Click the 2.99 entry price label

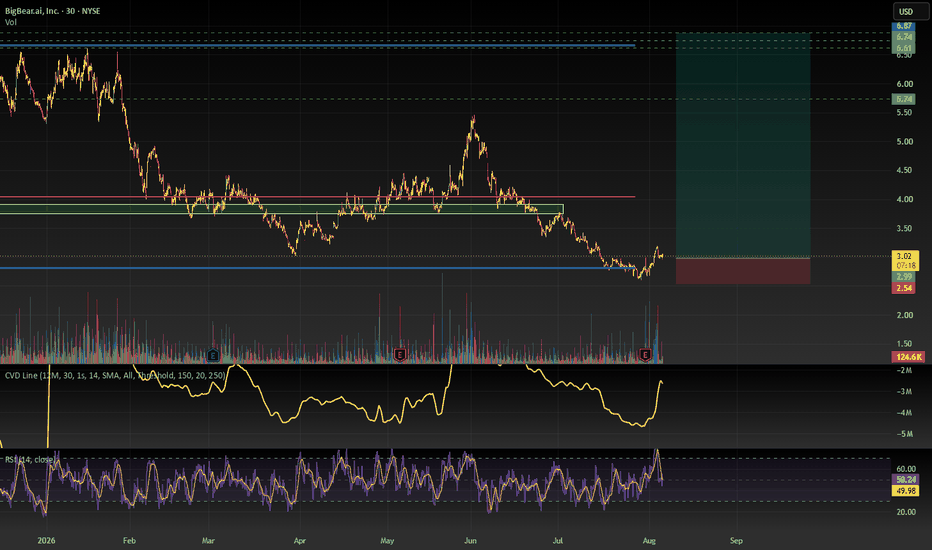[x=904, y=277]
